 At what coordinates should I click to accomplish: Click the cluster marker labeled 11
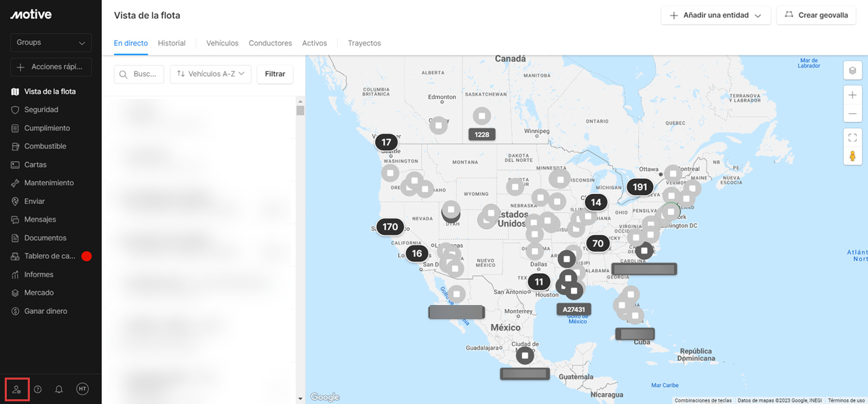(x=539, y=282)
